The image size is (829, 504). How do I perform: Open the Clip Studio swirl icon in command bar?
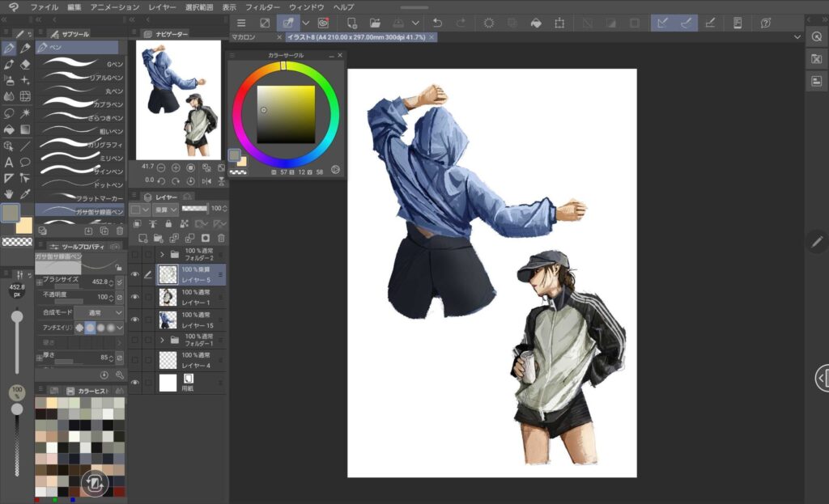coord(323,23)
